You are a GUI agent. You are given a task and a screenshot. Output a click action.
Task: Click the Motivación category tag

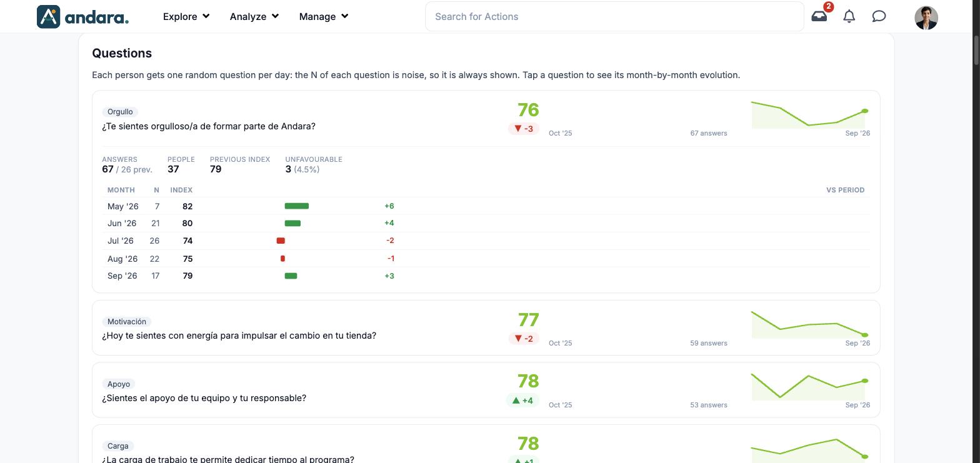click(127, 322)
